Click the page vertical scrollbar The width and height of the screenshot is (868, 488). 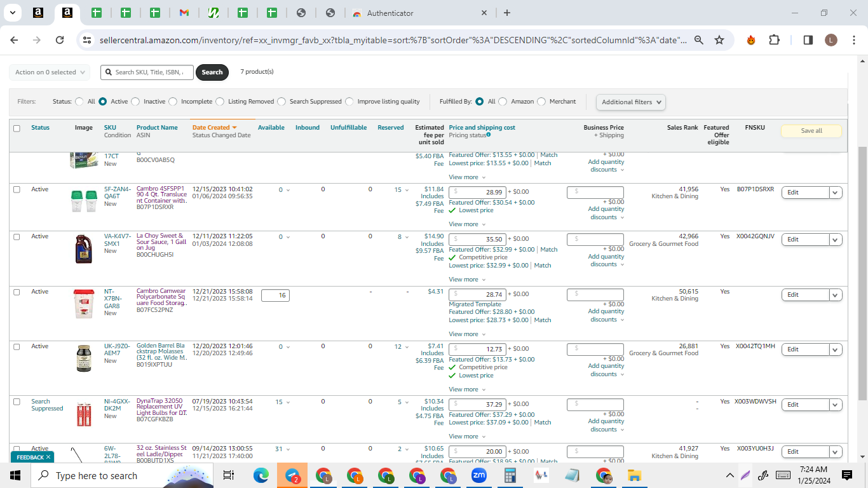point(862,273)
